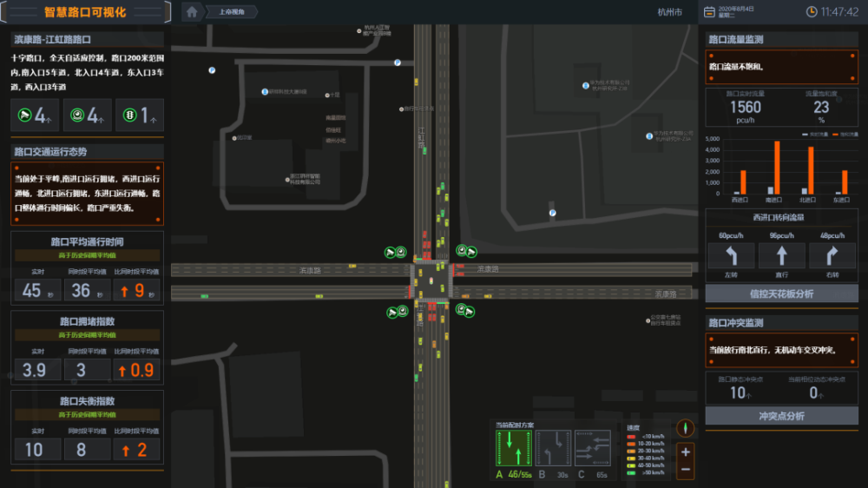Click the southeast corner bullet camera on map
The height and width of the screenshot is (488, 868).
coord(470,312)
